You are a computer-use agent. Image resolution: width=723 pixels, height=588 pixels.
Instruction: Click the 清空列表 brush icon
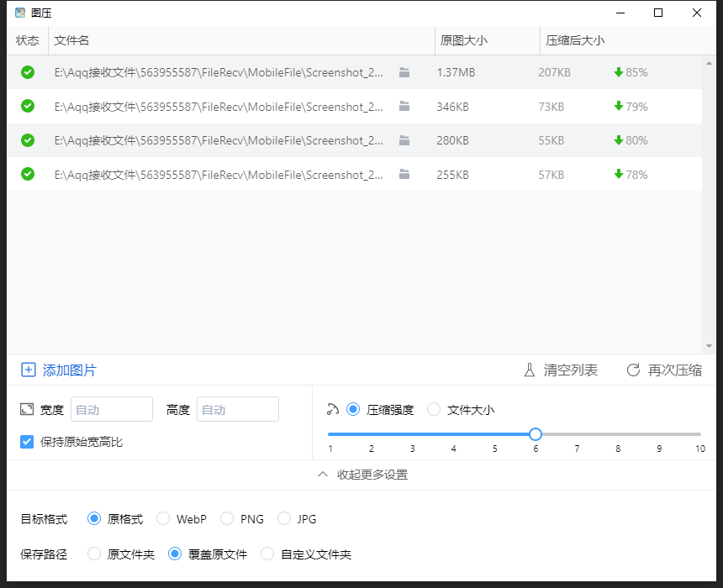coord(530,370)
